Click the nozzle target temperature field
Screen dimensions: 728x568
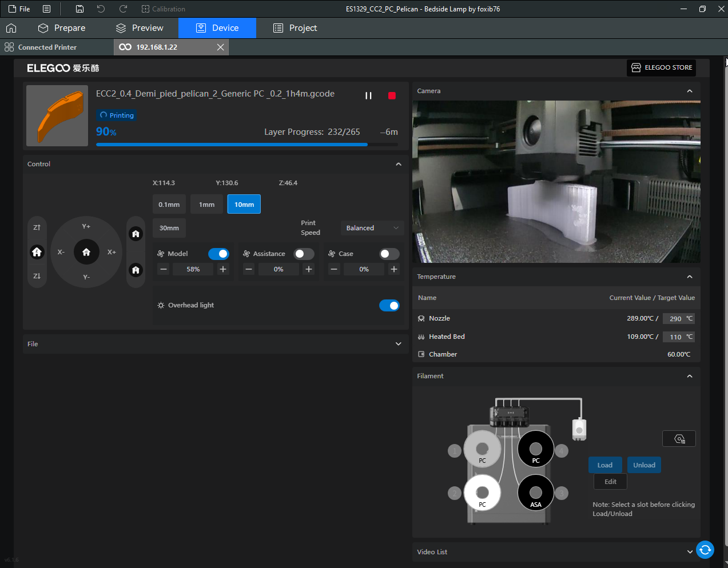tap(675, 319)
